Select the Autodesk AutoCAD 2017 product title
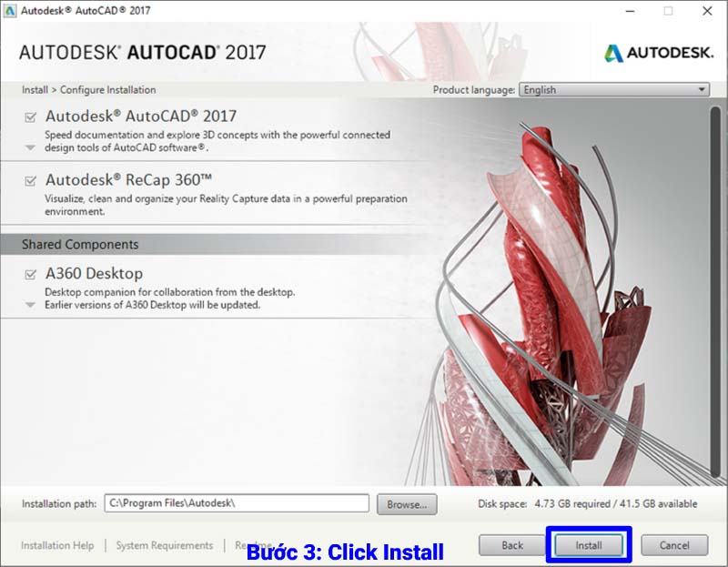The height and width of the screenshot is (567, 728). point(141,116)
